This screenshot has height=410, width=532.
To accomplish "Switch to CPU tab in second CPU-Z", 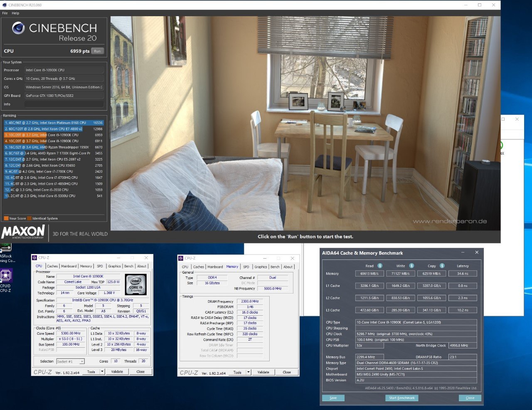I will point(185,267).
